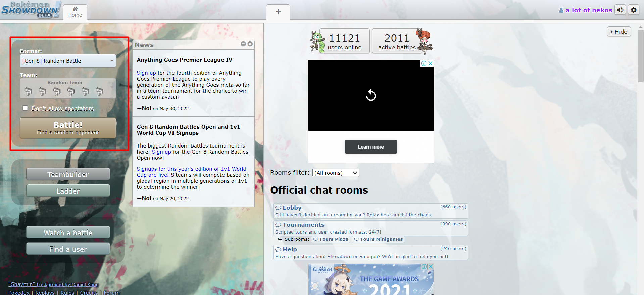Close the News panel
Viewport: 644px width, 295px height.
point(250,44)
